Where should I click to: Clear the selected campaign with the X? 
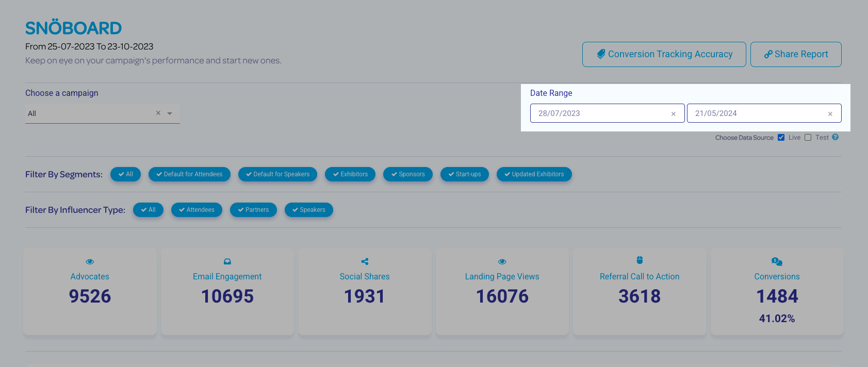tap(158, 113)
